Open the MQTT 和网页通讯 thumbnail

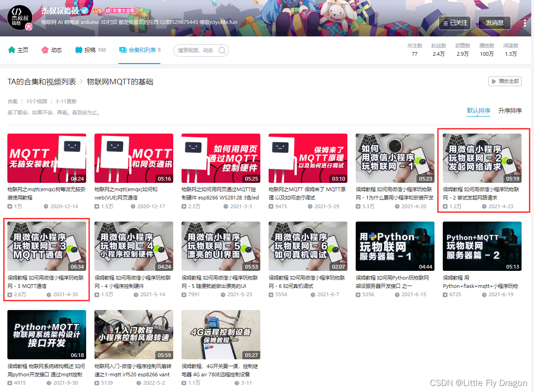click(x=134, y=158)
